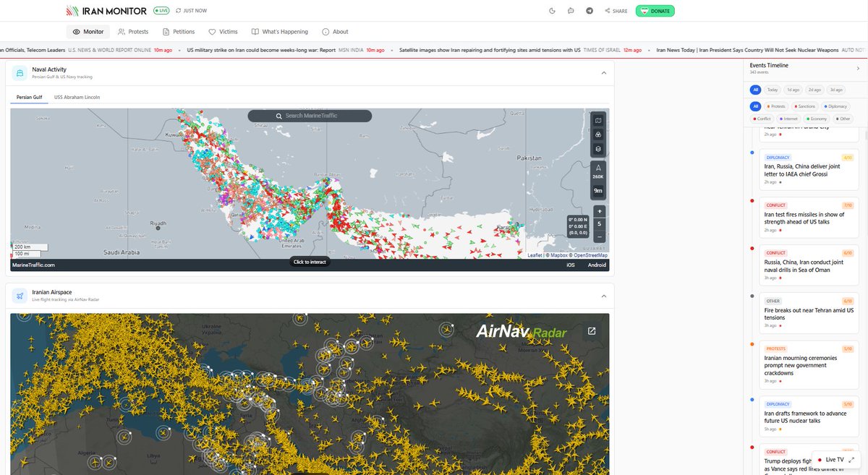Expand the Events Timeline chevron
Image resolution: width=868 pixels, height=475 pixels.
858,68
